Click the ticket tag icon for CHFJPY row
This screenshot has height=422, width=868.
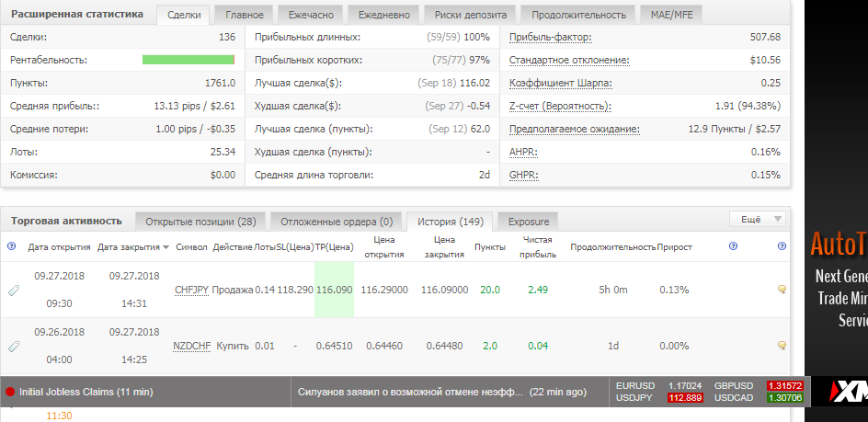pyautogui.click(x=14, y=290)
